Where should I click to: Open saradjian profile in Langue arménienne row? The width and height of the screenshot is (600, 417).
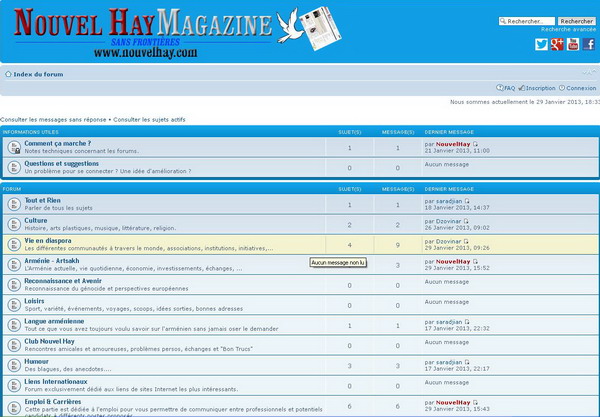click(x=449, y=322)
